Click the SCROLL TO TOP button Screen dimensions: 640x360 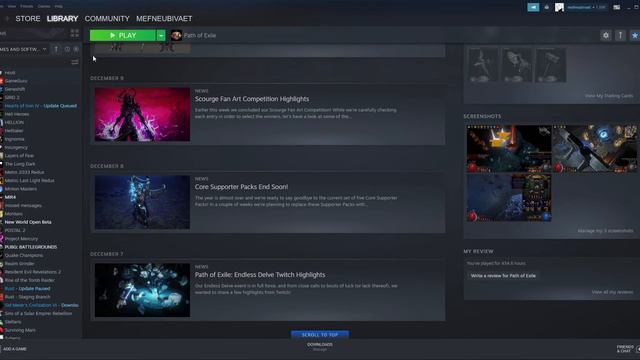click(x=320, y=335)
